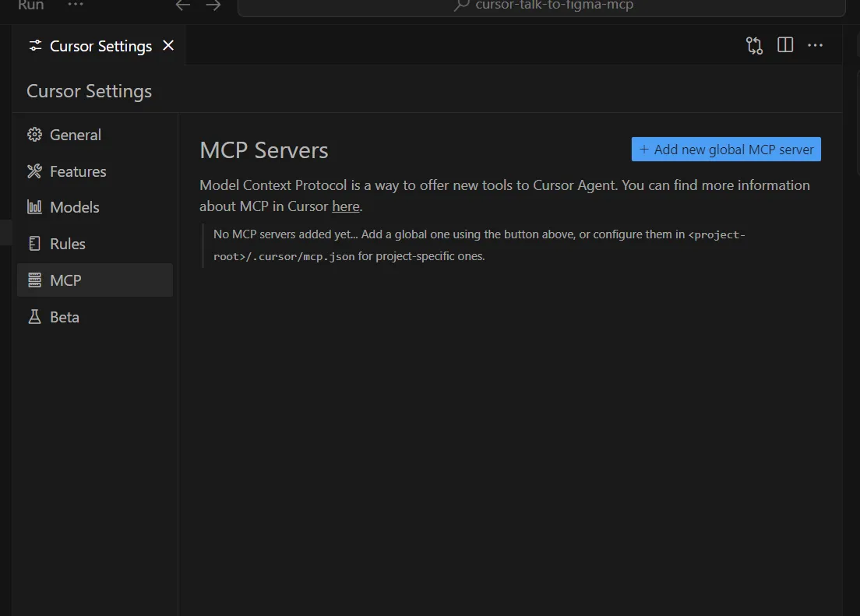
Task: Split the editor with the split icon
Action: (x=785, y=45)
